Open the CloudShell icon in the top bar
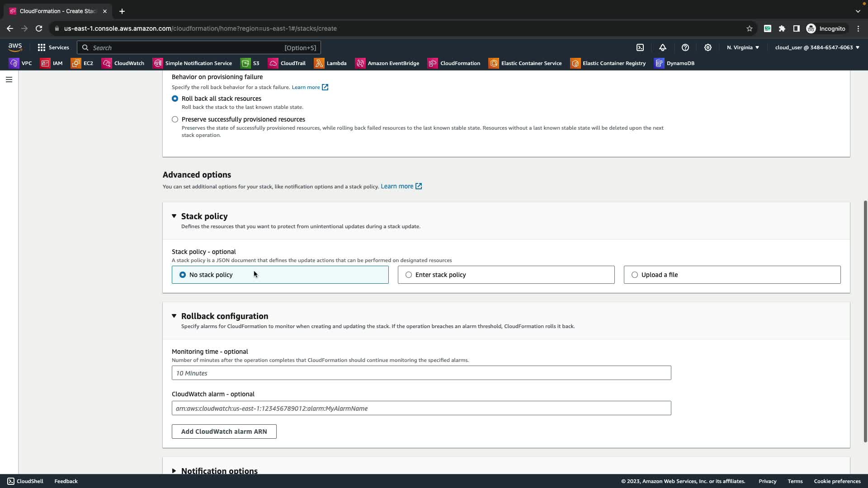The width and height of the screenshot is (868, 488). (x=640, y=47)
